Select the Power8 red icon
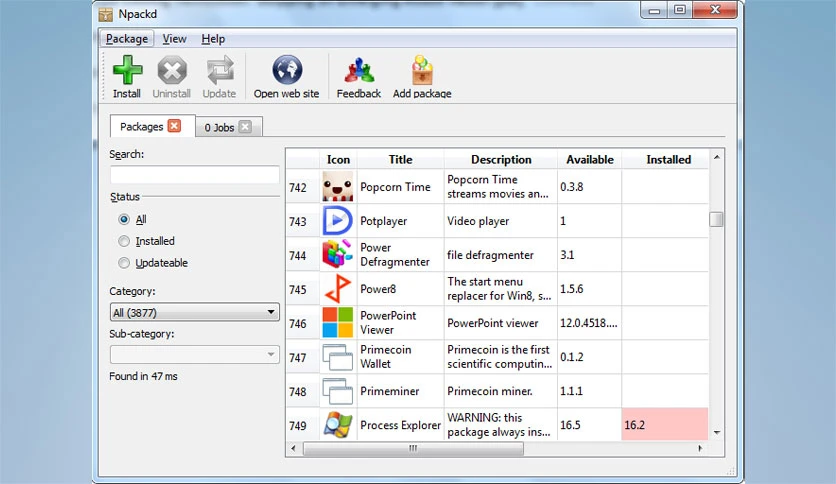Image resolution: width=836 pixels, height=484 pixels. click(x=337, y=289)
